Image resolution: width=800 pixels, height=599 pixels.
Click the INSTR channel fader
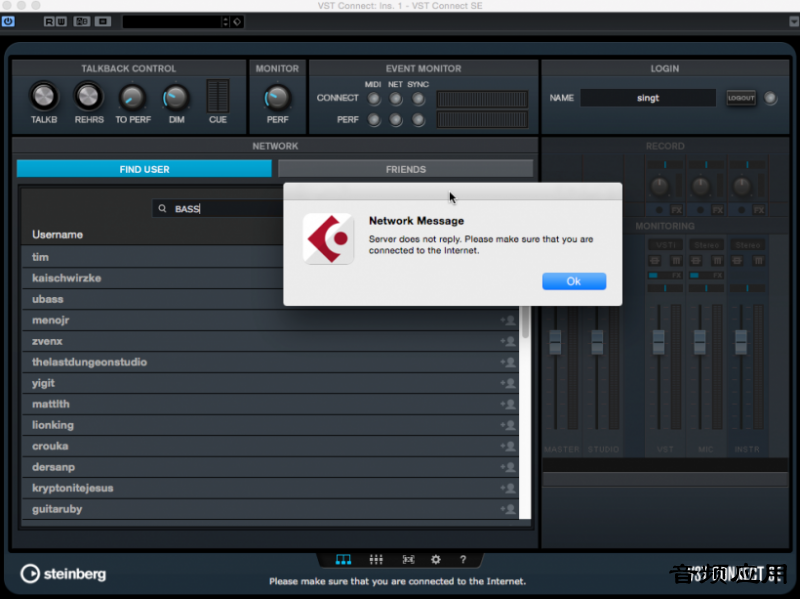tap(741, 342)
